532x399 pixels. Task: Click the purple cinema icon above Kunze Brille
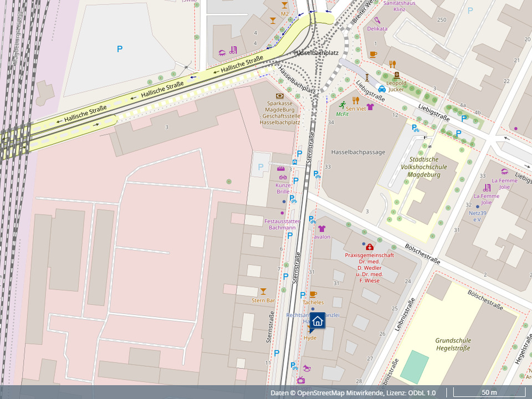(x=281, y=168)
